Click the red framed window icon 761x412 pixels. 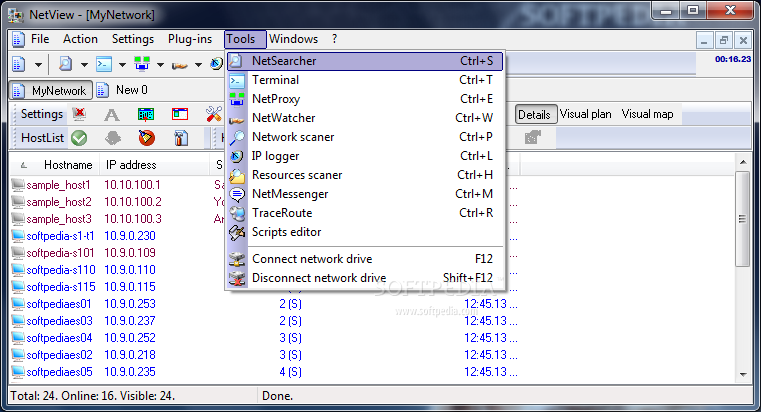(x=180, y=115)
